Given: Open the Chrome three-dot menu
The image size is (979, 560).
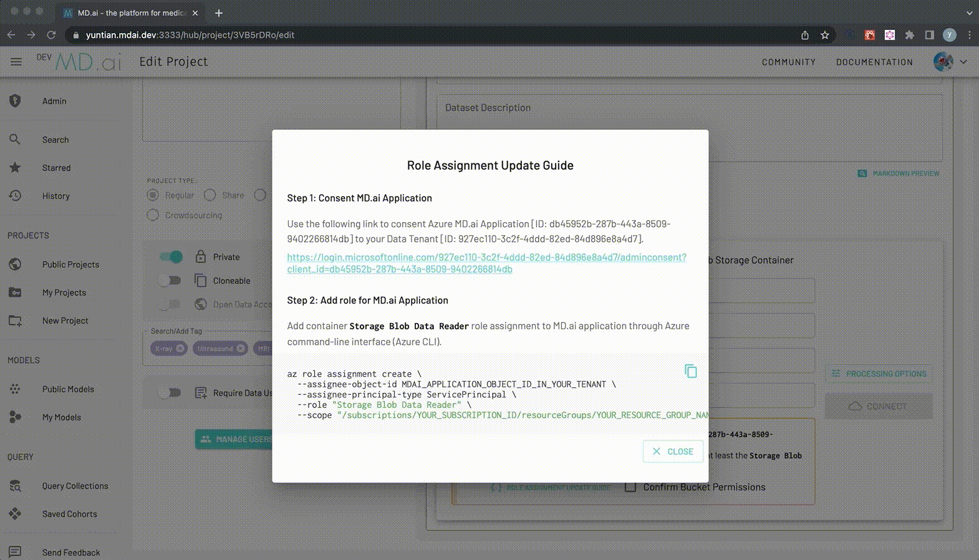Looking at the screenshot, I should (969, 35).
